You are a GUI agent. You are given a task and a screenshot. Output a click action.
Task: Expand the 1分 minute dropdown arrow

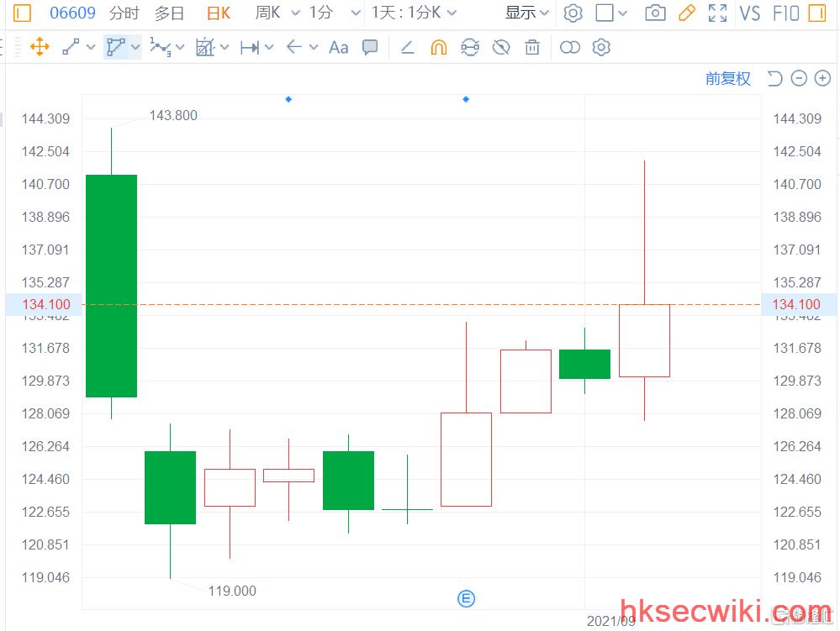pos(356,13)
